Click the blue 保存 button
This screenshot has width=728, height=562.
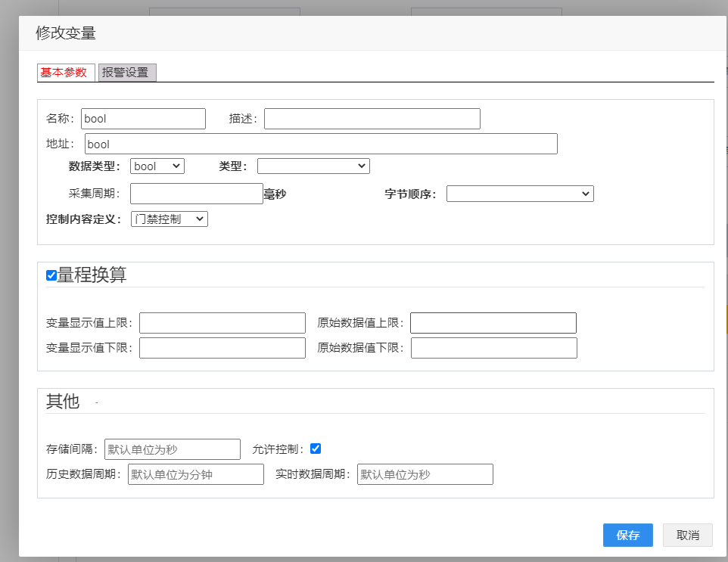tap(627, 535)
